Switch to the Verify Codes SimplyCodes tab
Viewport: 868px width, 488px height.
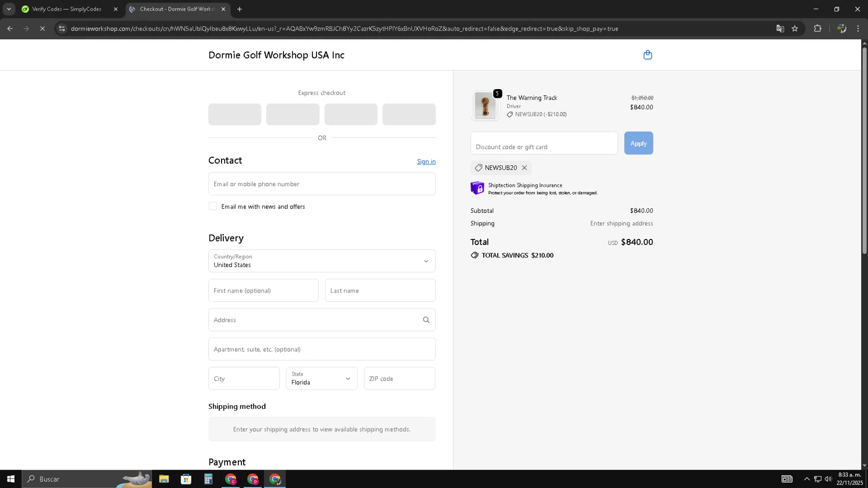67,9
